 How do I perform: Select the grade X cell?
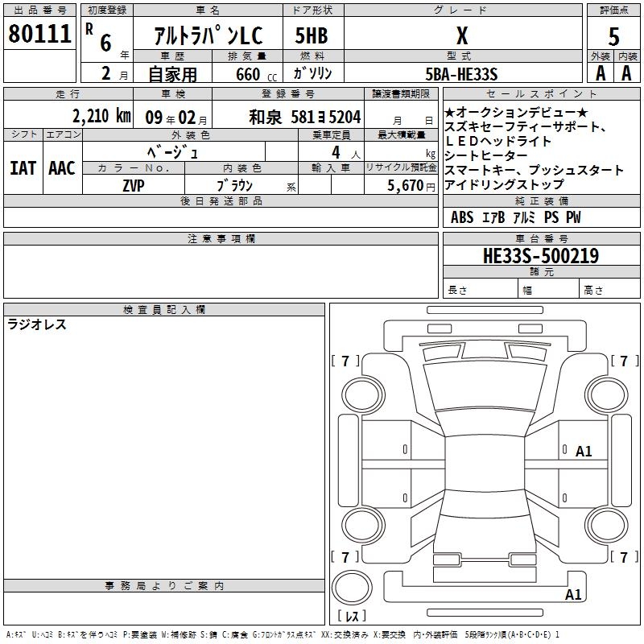point(461,35)
